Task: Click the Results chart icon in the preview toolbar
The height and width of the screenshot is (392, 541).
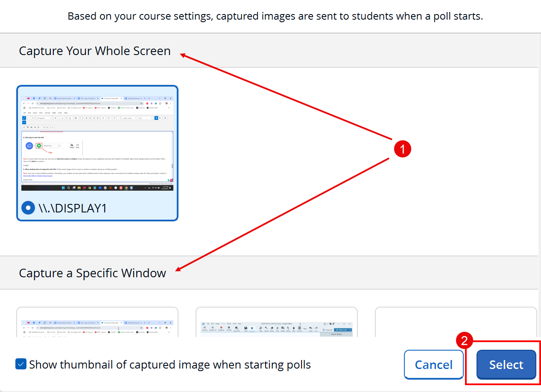Action: click(72, 145)
